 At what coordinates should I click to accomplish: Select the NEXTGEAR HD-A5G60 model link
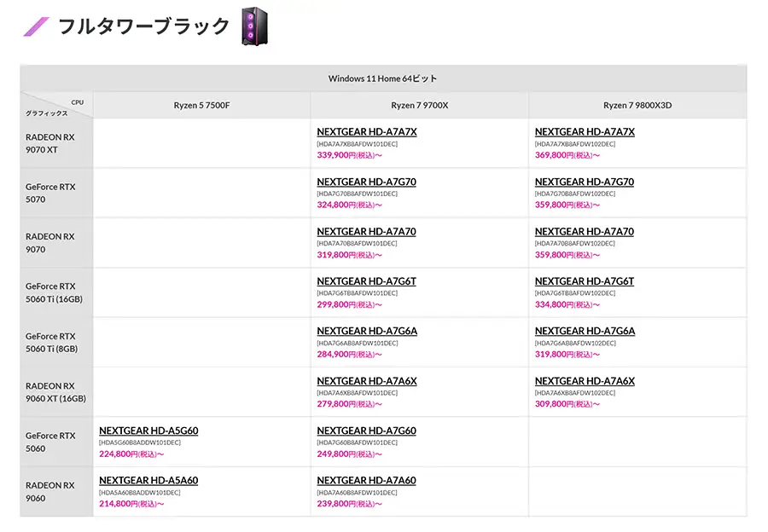pyautogui.click(x=148, y=431)
